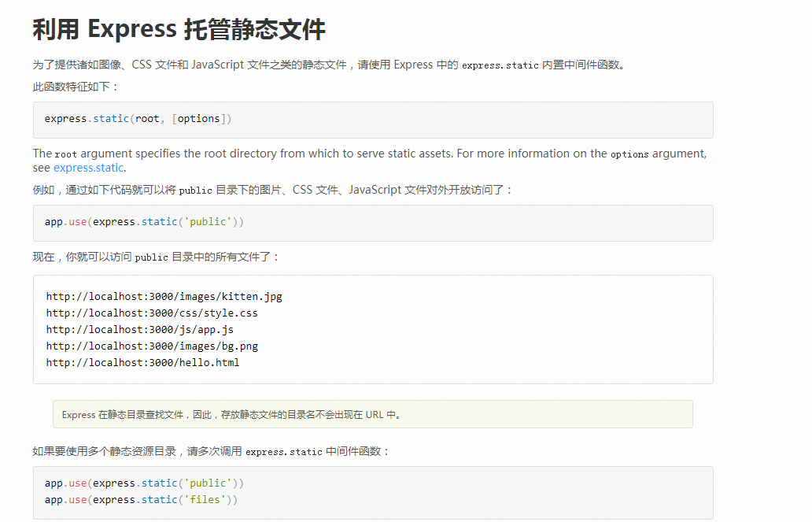The height and width of the screenshot is (522, 812).
Task: Click the css/style.css URL line
Action: (x=152, y=313)
